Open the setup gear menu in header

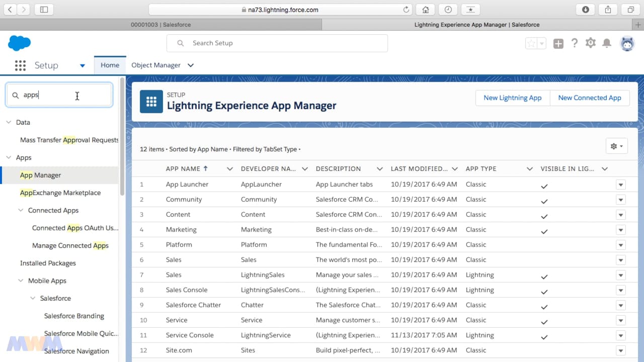tap(591, 43)
